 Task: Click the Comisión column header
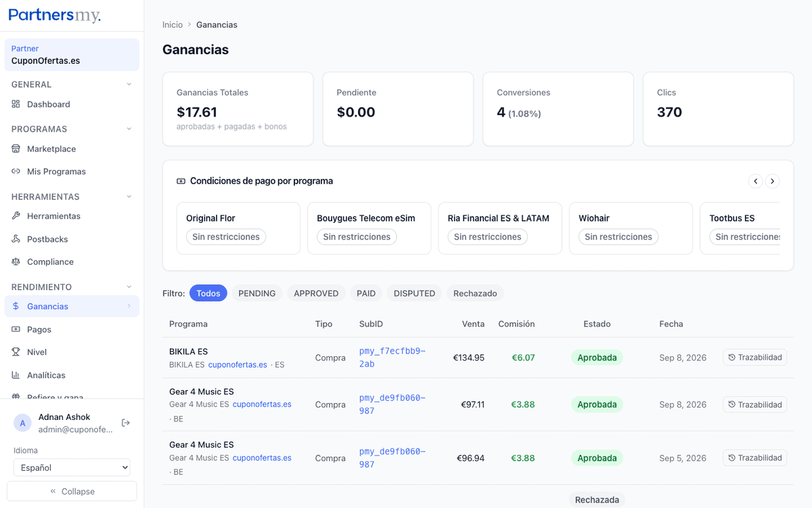[x=516, y=324]
